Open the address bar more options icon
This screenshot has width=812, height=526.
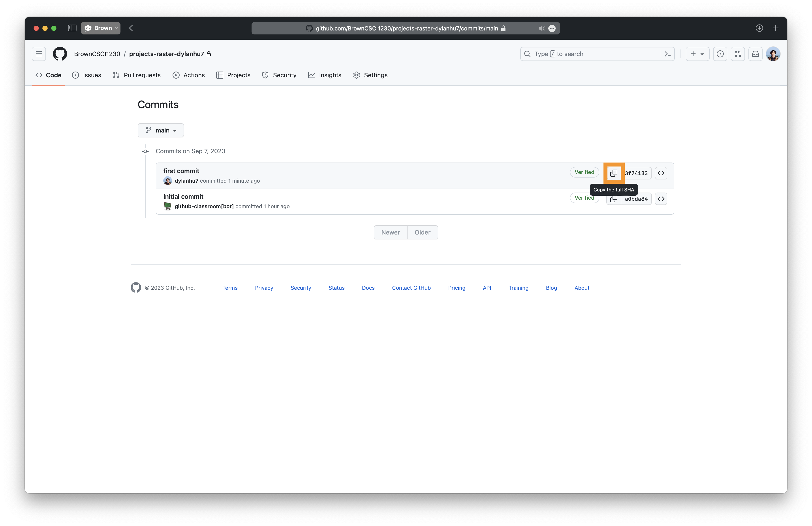click(552, 28)
